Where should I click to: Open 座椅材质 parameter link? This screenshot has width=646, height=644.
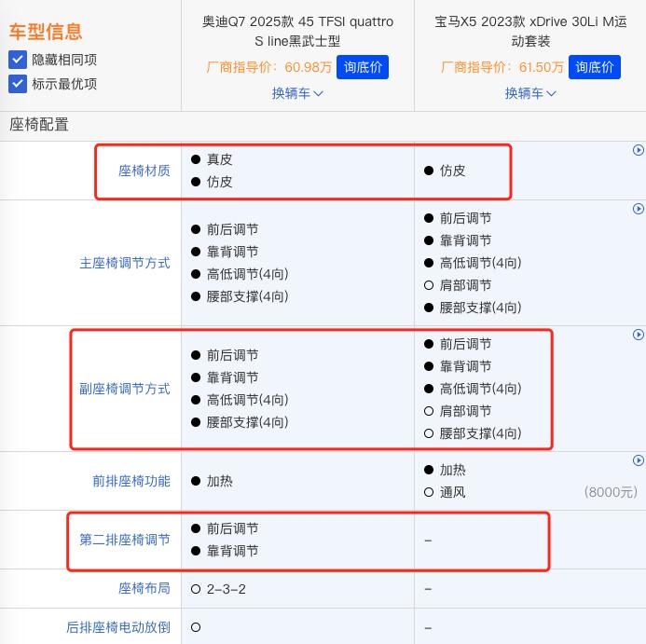click(x=144, y=171)
